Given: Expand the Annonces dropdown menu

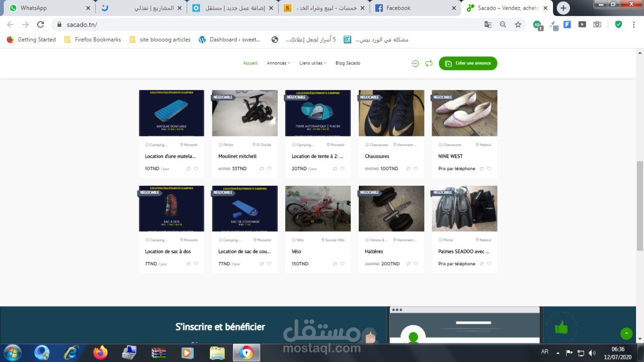Looking at the screenshot, I should [278, 63].
